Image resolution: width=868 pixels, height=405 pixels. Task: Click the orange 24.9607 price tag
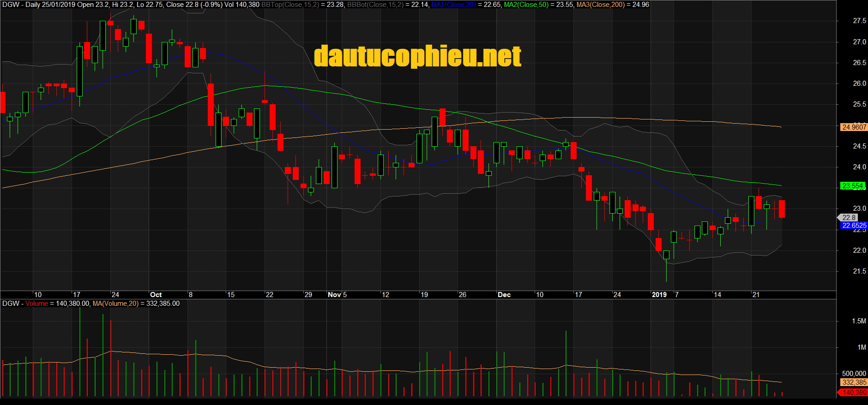tap(854, 127)
